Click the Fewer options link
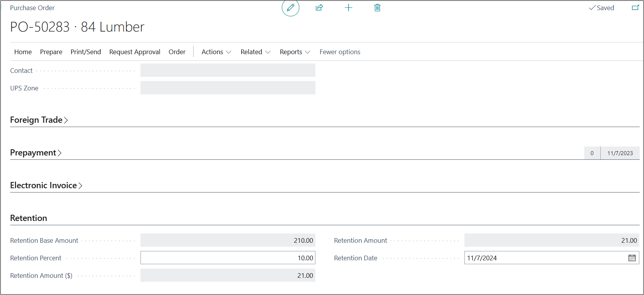Viewport: 644px width, 295px height. point(340,52)
